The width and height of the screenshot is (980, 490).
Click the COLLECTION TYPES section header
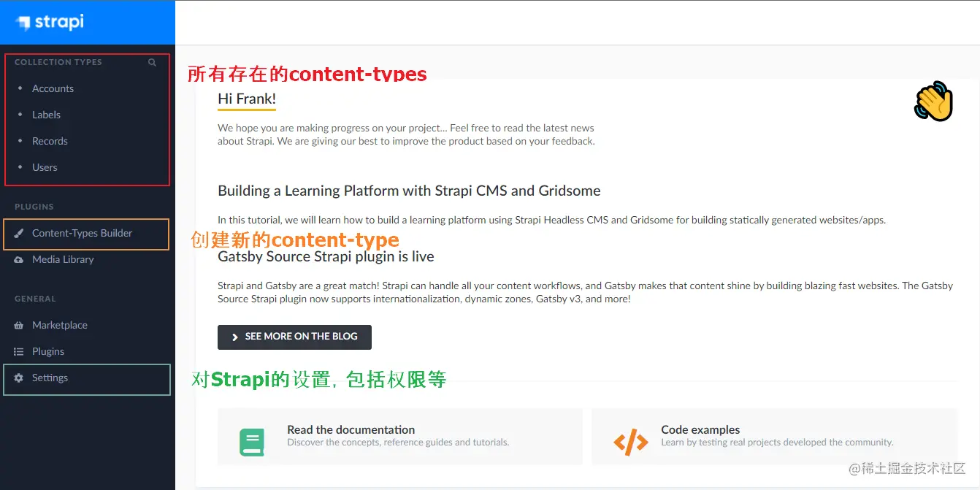click(58, 62)
